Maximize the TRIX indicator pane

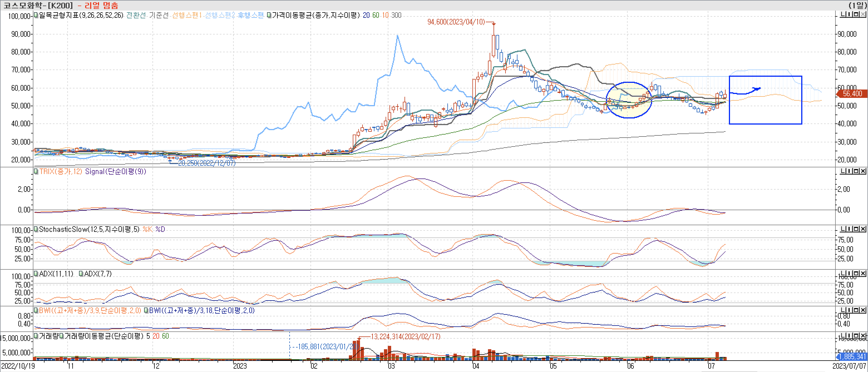pos(856,171)
